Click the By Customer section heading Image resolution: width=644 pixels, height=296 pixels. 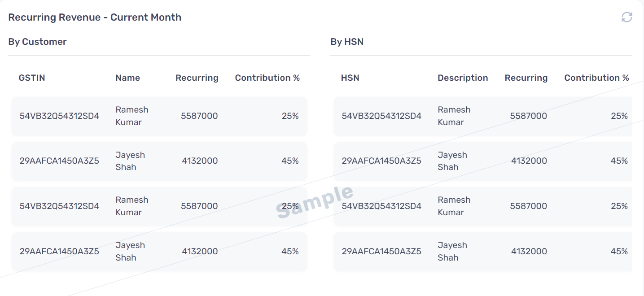37,42
